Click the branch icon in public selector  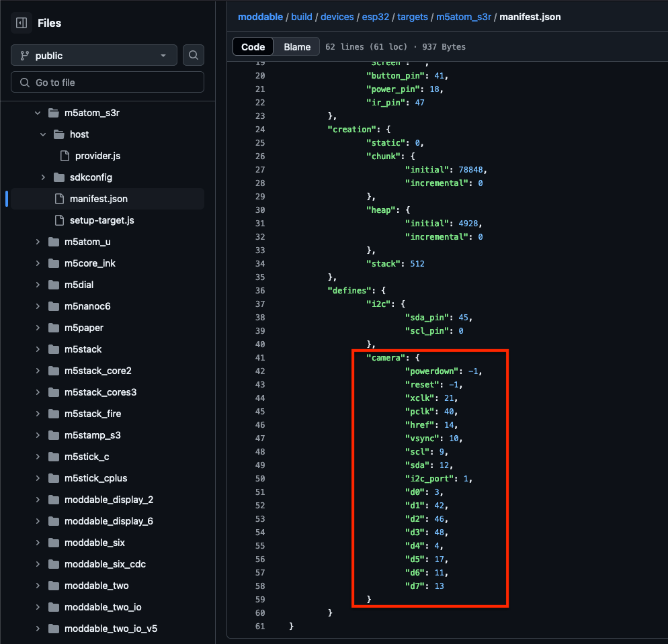pyautogui.click(x=25, y=56)
